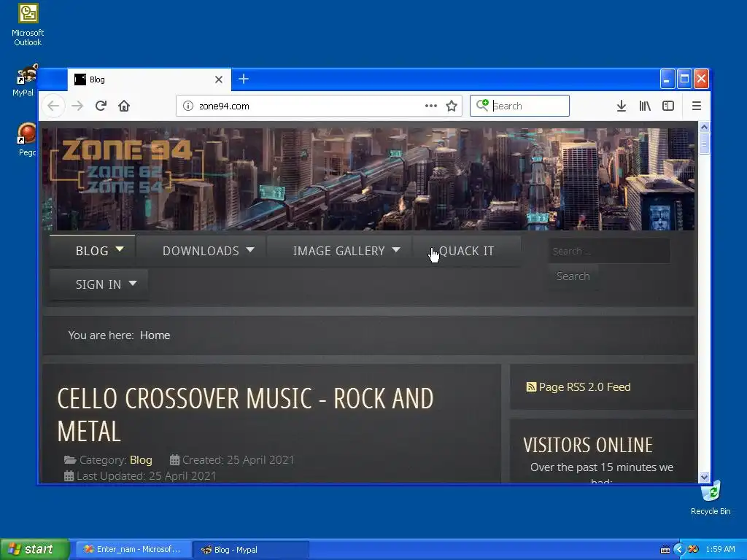Open the Blog category link
Screen dimensions: 747x560
(141, 460)
